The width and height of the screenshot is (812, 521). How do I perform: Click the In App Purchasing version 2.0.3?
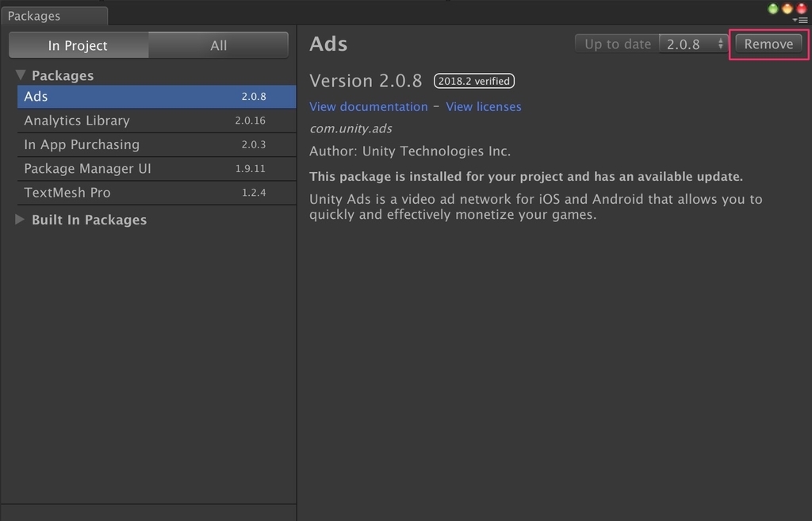(x=254, y=144)
